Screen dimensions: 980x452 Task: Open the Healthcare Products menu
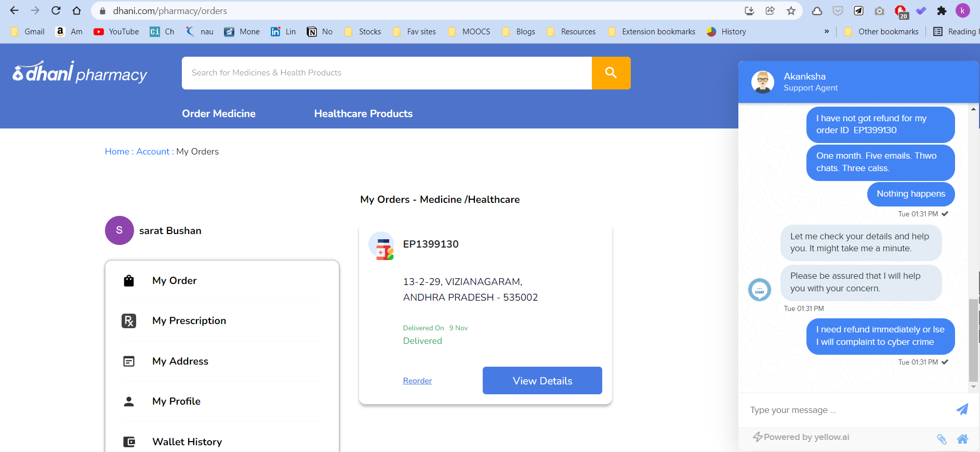click(x=363, y=113)
